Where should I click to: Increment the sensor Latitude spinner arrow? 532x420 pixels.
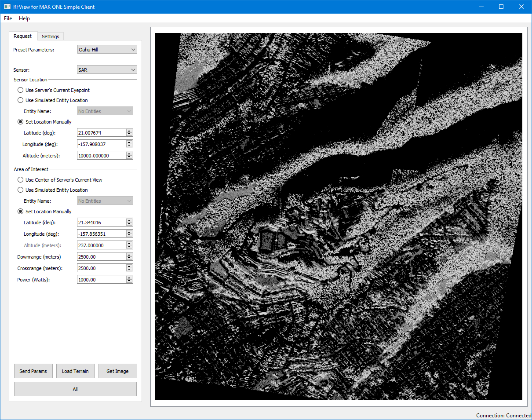(129, 131)
